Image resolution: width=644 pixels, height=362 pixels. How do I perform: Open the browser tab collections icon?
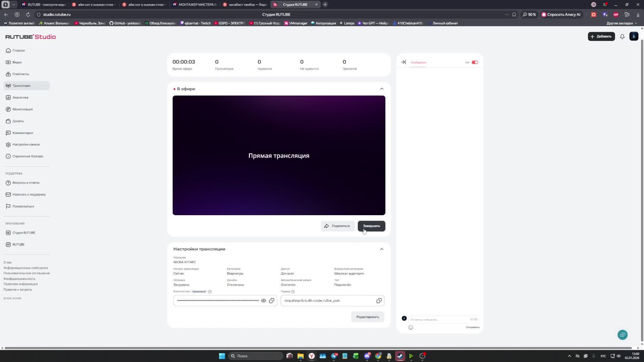click(x=627, y=14)
